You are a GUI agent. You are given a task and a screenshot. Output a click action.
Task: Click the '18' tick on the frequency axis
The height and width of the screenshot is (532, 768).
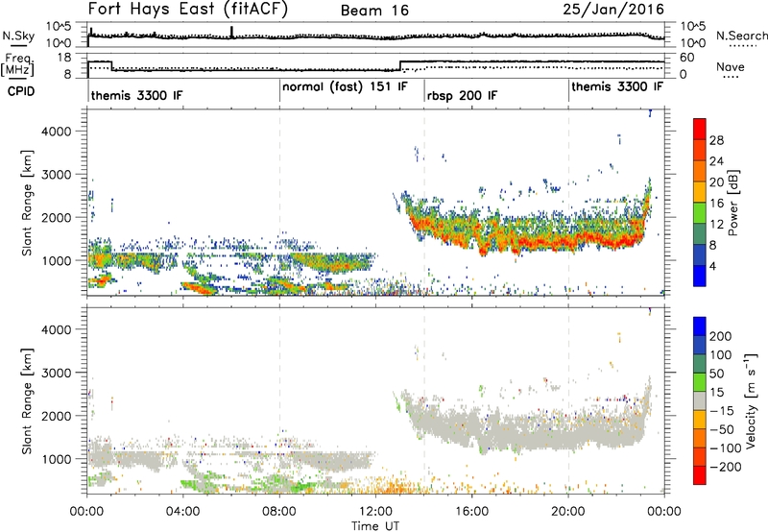(x=64, y=58)
